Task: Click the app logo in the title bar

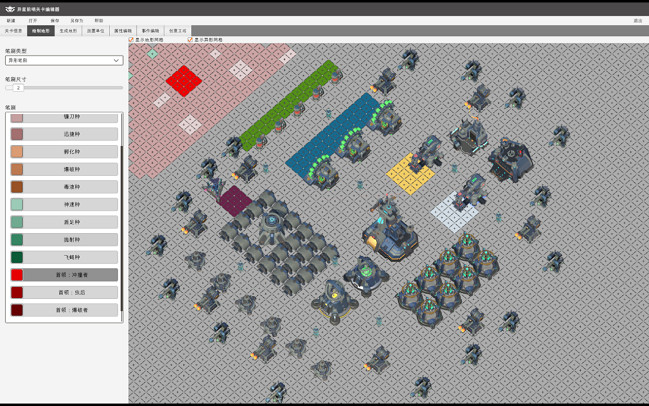Action: click(x=10, y=9)
